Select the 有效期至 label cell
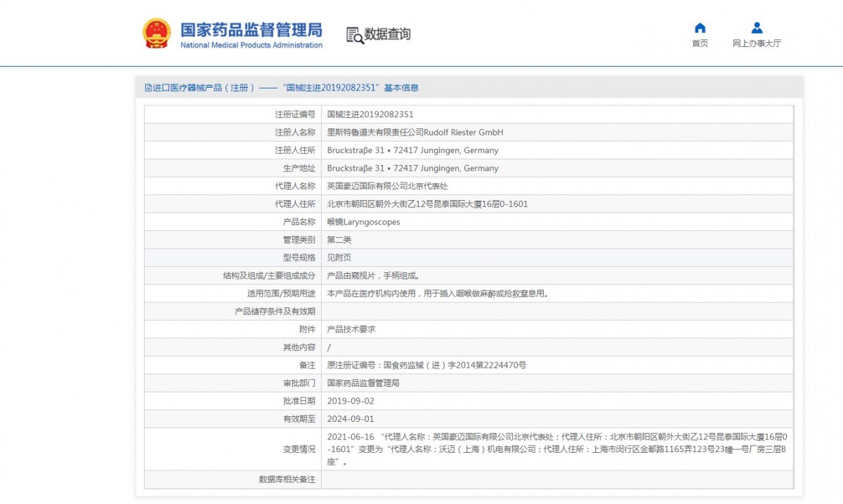843x504 pixels. pyautogui.click(x=233, y=419)
